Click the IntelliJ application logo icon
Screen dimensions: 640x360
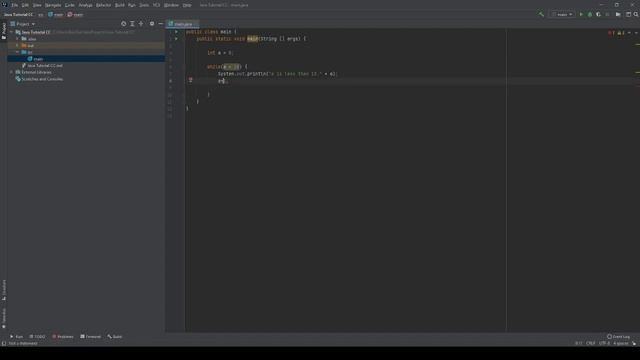point(4,5)
